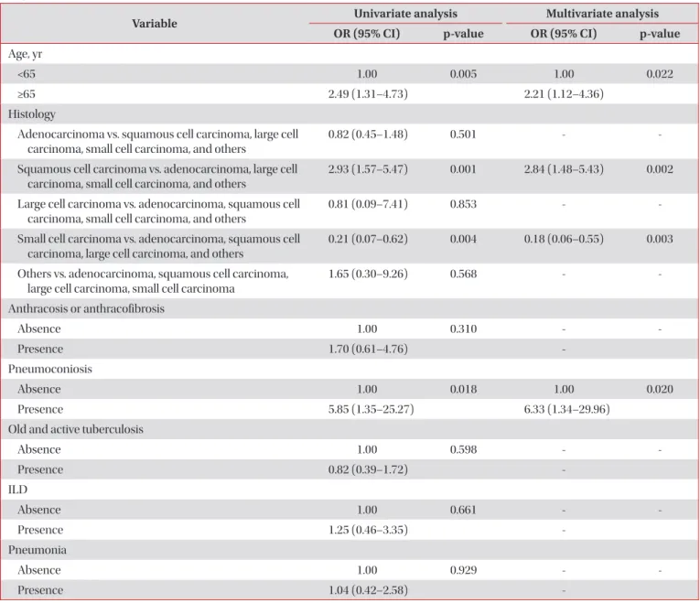Click the p-value "0.661"

[463, 510]
